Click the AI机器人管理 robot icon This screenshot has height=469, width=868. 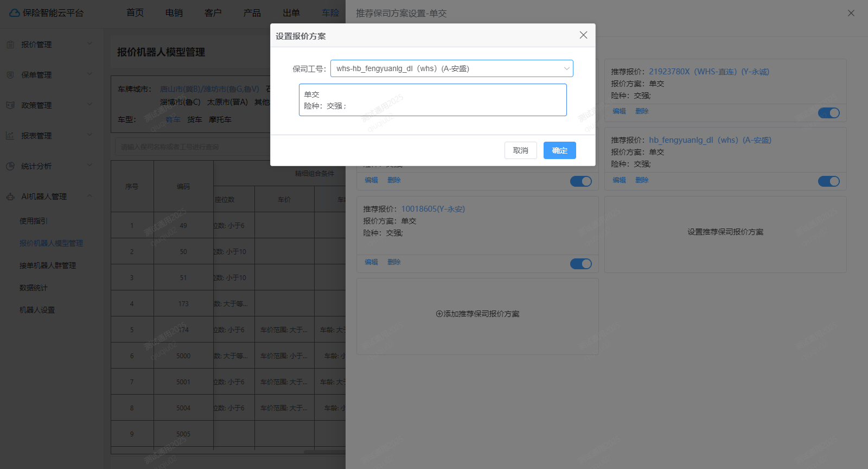10,197
